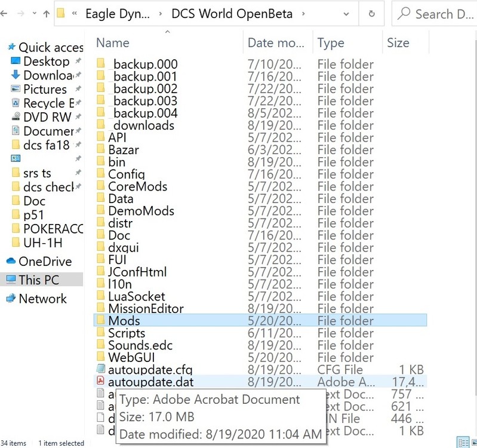Sort by Date modified column header
The image size is (477, 448).
276,43
